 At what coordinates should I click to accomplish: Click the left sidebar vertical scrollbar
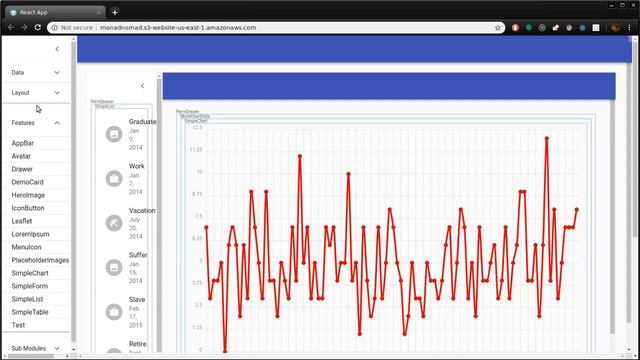(73, 191)
